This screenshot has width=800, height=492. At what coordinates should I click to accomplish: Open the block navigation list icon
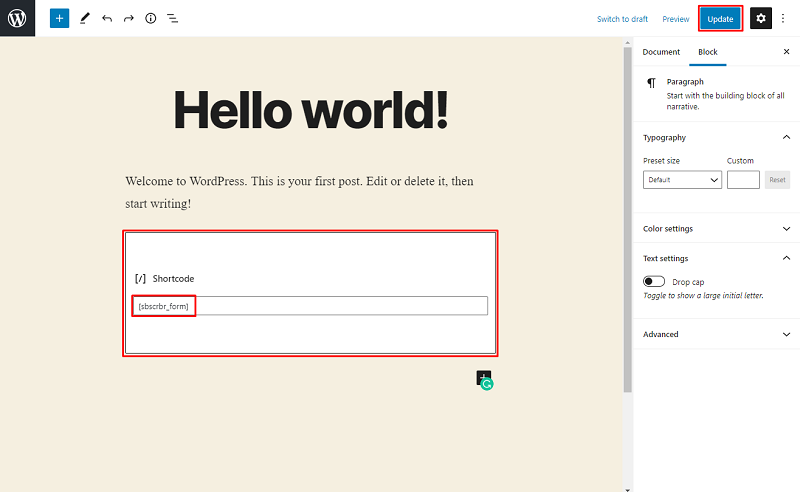tap(172, 18)
